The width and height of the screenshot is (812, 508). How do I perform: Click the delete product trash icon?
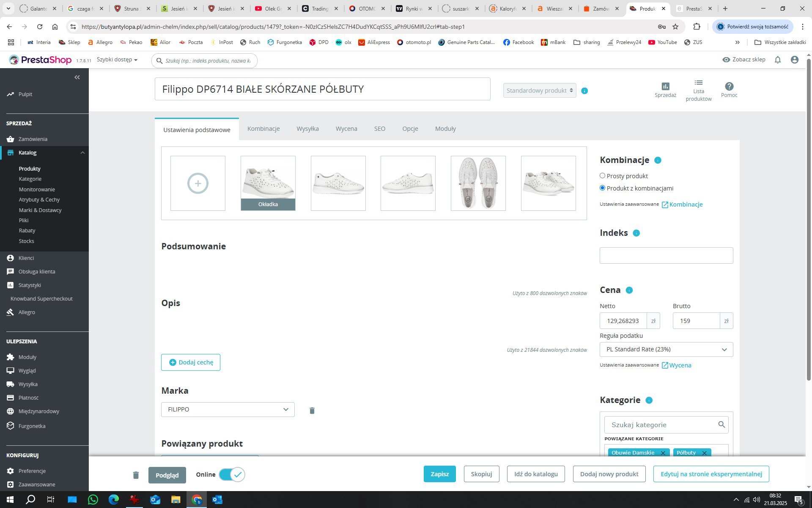click(136, 475)
